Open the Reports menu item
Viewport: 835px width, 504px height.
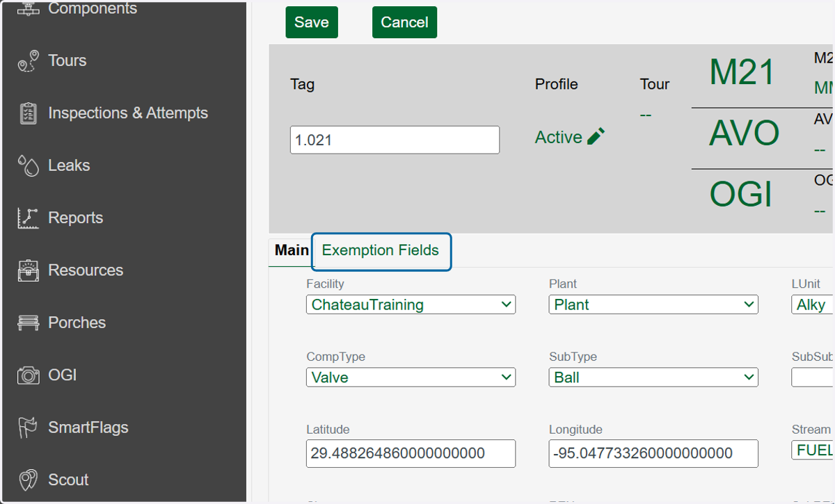pos(75,218)
